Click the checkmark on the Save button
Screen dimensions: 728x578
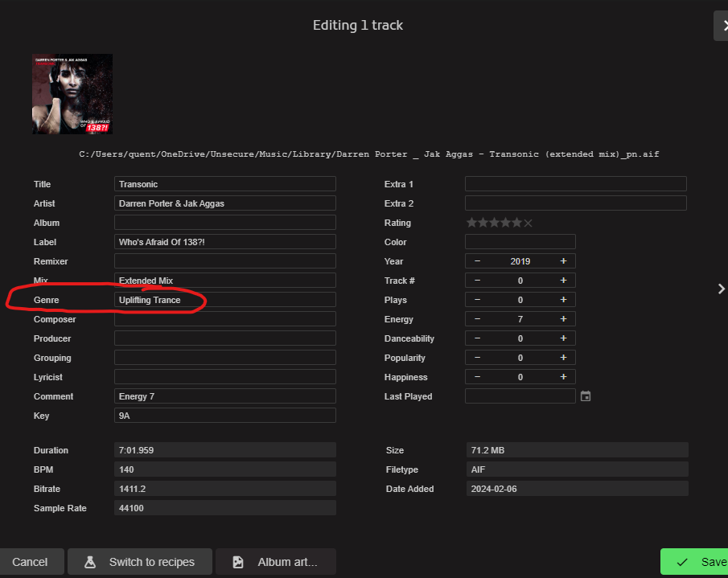pos(681,561)
